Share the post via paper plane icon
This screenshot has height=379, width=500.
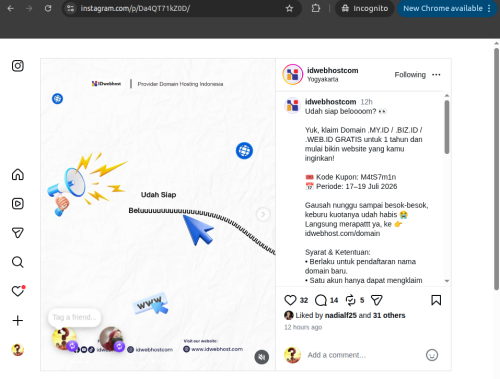[377, 300]
